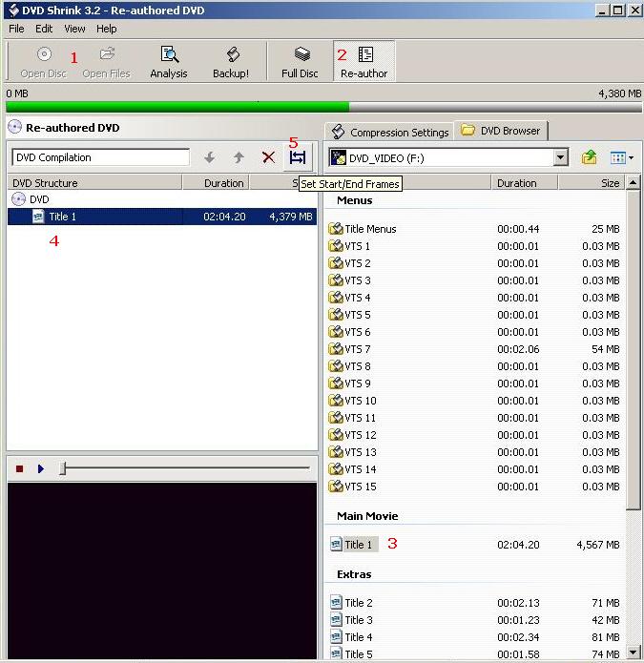Image resolution: width=644 pixels, height=663 pixels.
Task: Play the video preview
Action: [41, 468]
